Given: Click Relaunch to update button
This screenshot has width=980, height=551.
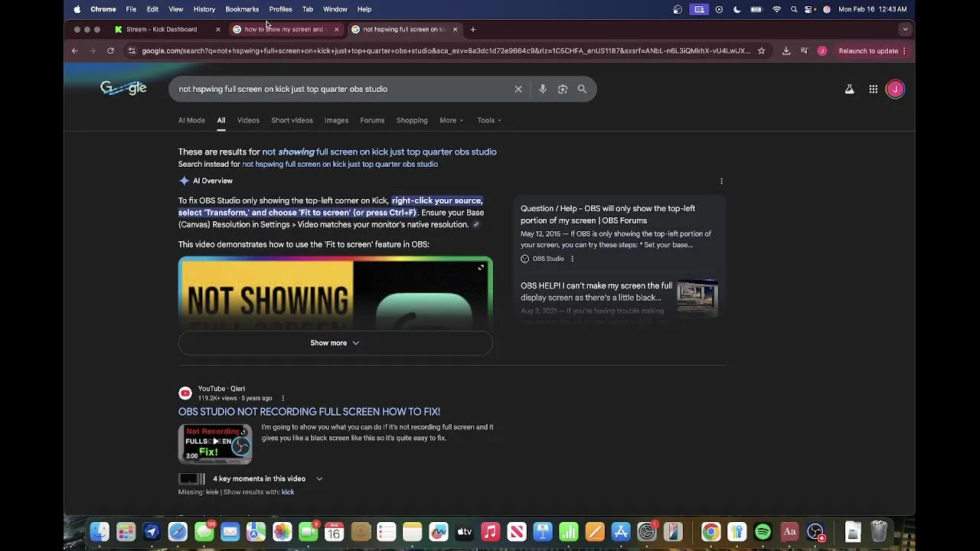Looking at the screenshot, I should tap(868, 51).
